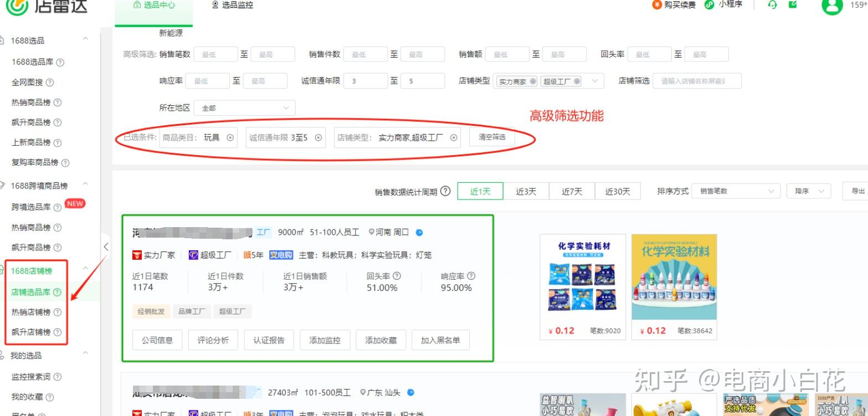Click the headset customer service icon
Image resolution: width=868 pixels, height=416 pixels.
[x=772, y=4]
